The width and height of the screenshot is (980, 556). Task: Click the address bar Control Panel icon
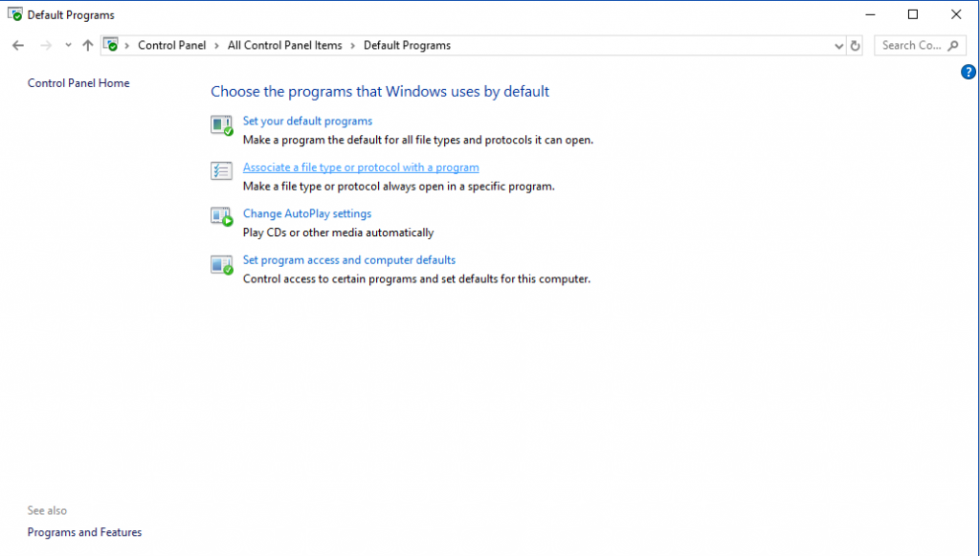click(x=111, y=45)
